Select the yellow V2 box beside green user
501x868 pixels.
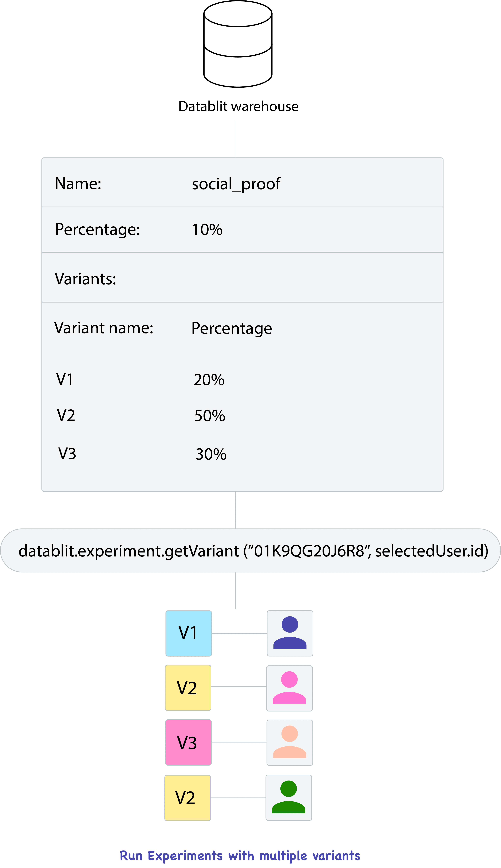point(188,797)
